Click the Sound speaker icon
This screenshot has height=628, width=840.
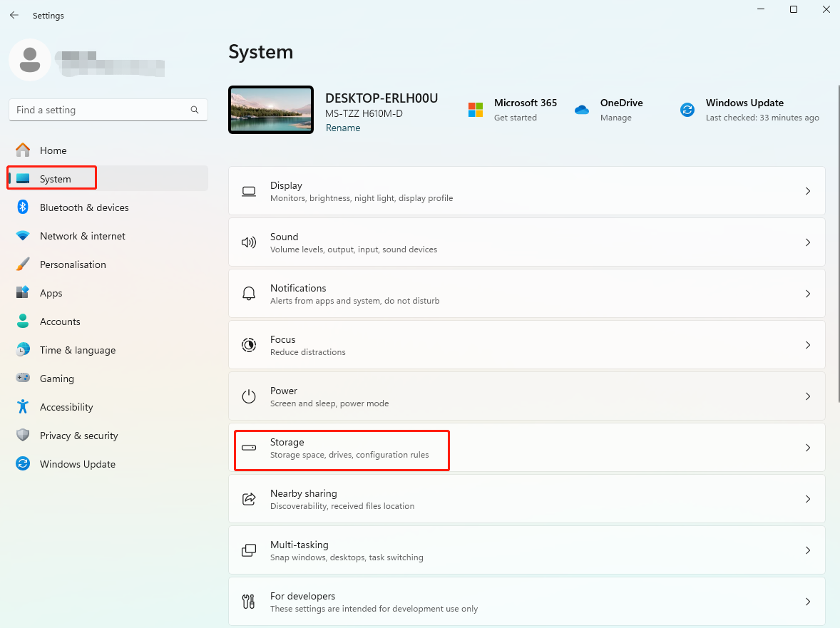(249, 242)
